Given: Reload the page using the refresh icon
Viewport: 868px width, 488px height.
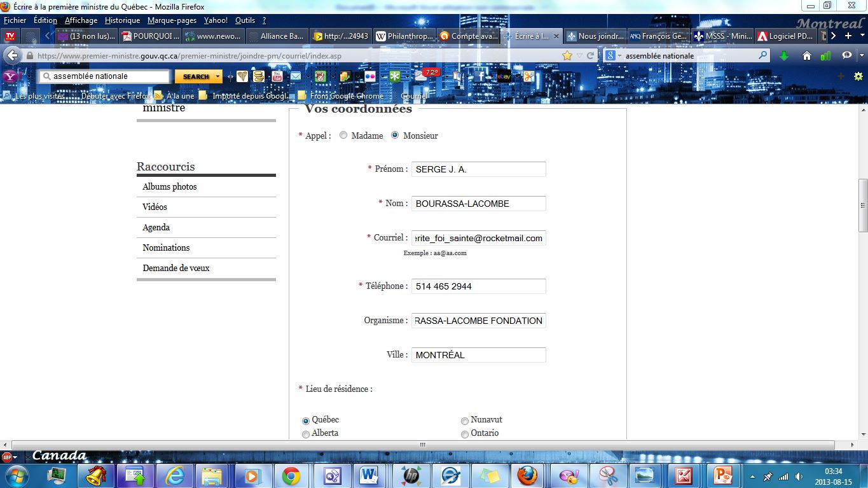Looking at the screenshot, I should click(x=590, y=56).
